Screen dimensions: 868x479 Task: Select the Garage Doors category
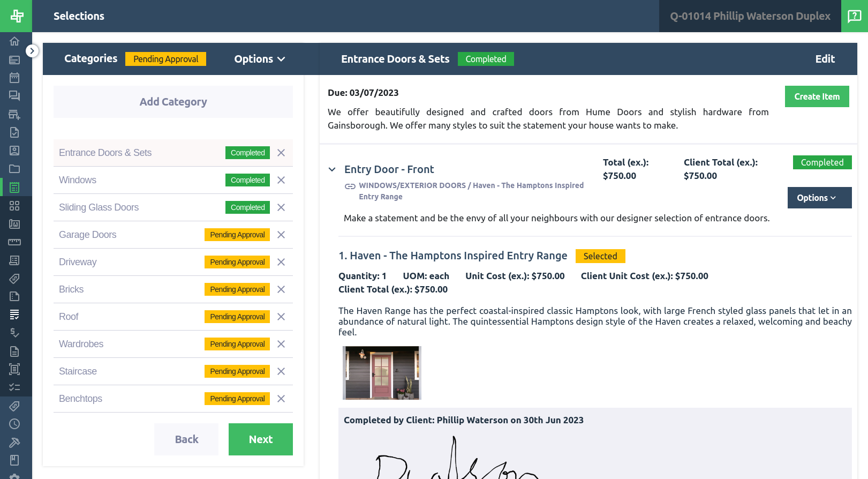(88, 235)
